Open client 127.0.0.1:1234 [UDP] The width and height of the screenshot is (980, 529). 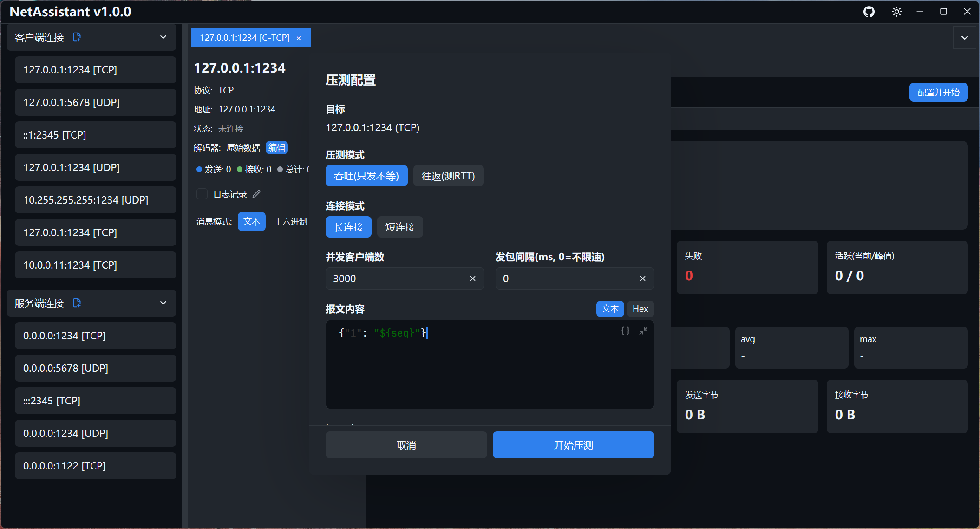96,167
